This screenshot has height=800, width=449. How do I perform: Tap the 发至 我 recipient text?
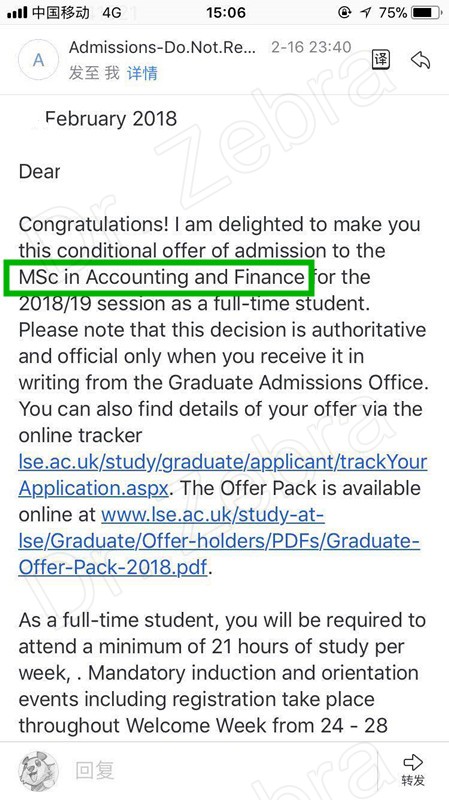94,73
